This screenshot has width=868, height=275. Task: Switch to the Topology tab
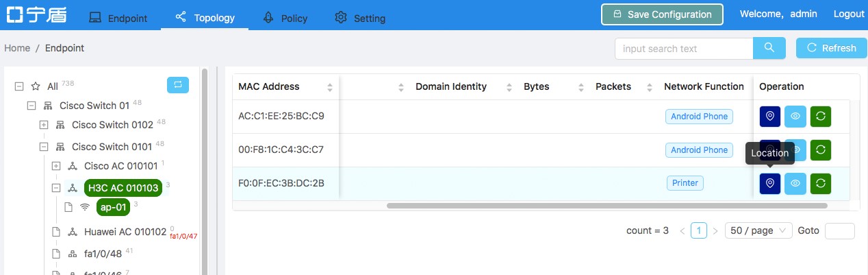tap(205, 18)
